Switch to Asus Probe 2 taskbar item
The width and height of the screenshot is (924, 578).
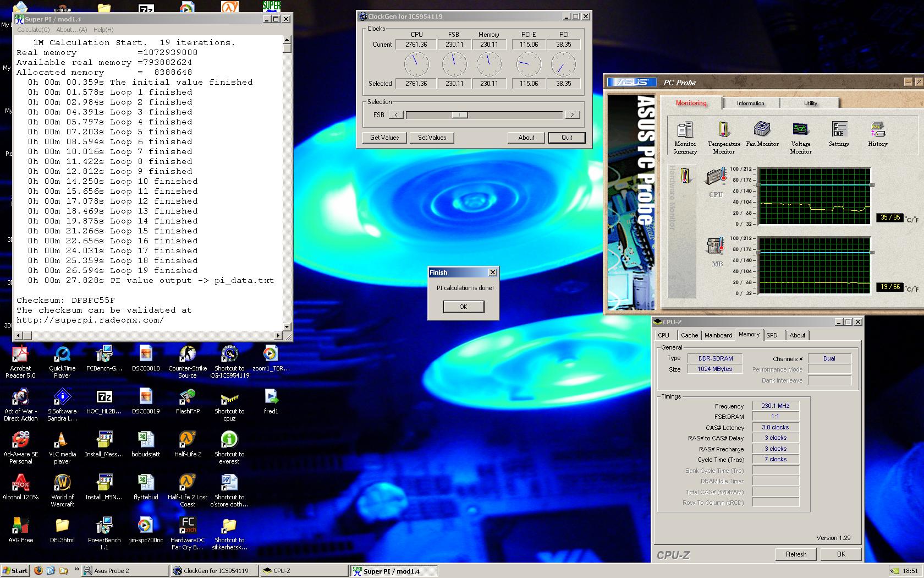pos(125,571)
